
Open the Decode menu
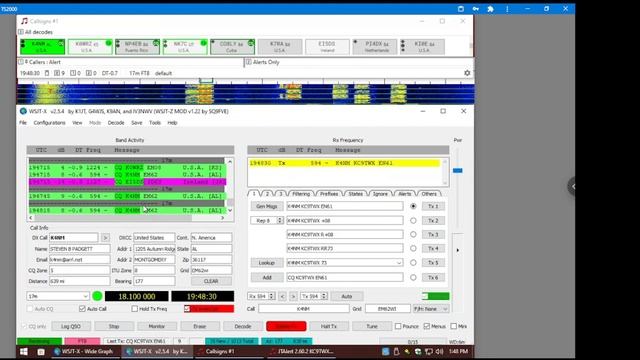point(116,122)
